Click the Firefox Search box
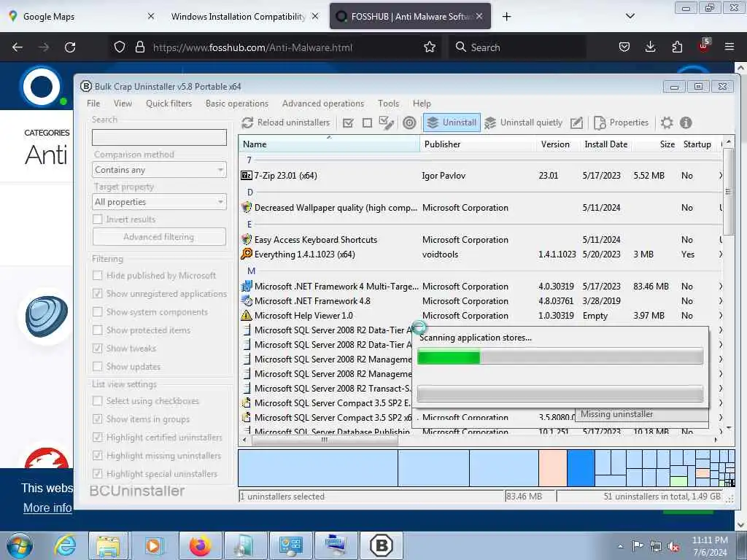 tap(517, 47)
